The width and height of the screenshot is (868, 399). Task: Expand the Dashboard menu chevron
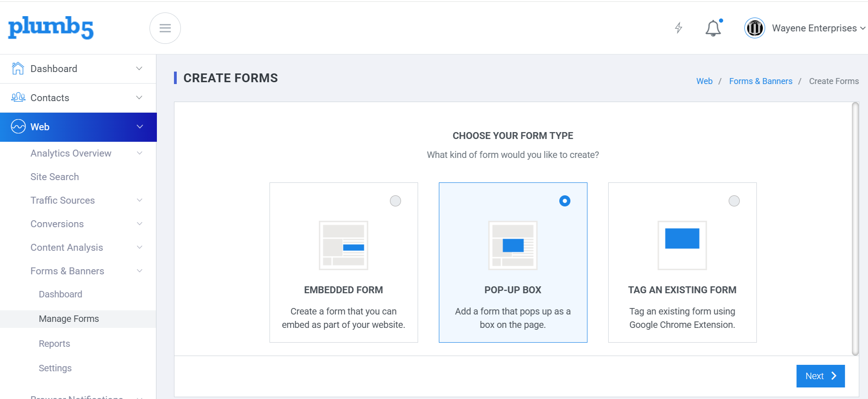tap(139, 68)
